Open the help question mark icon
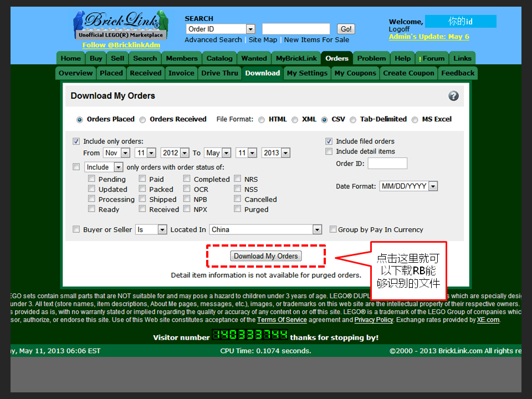The height and width of the screenshot is (399, 532). [453, 96]
